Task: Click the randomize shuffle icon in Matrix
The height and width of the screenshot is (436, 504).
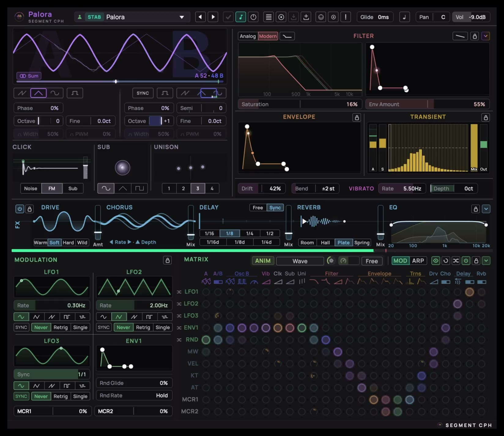Action: (456, 261)
